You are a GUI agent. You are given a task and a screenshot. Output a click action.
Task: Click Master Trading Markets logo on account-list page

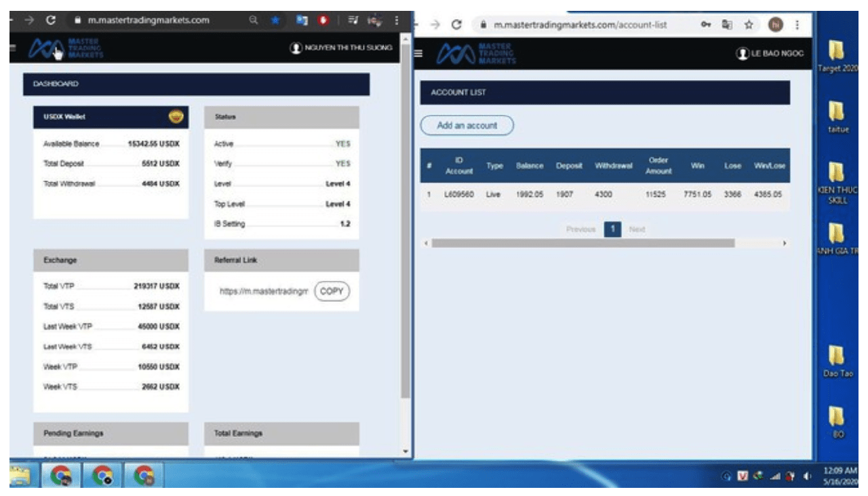point(477,53)
